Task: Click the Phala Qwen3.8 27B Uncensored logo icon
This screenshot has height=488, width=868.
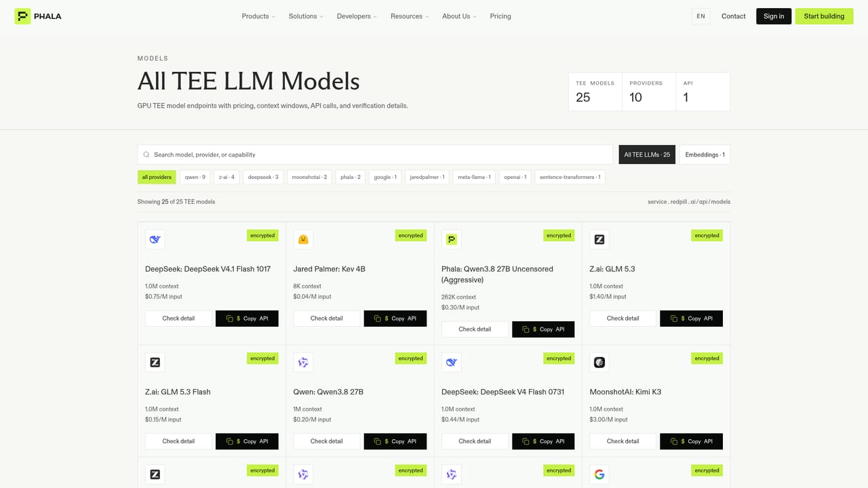Action: tap(452, 239)
